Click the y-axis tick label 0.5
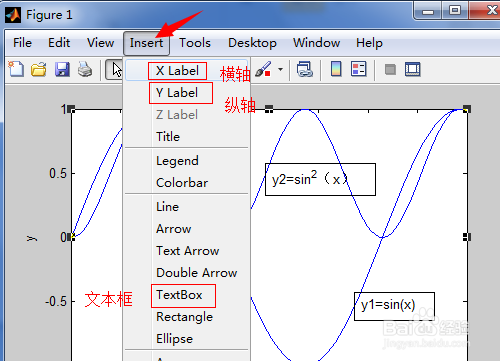The height and width of the screenshot is (361, 500). [x=58, y=174]
